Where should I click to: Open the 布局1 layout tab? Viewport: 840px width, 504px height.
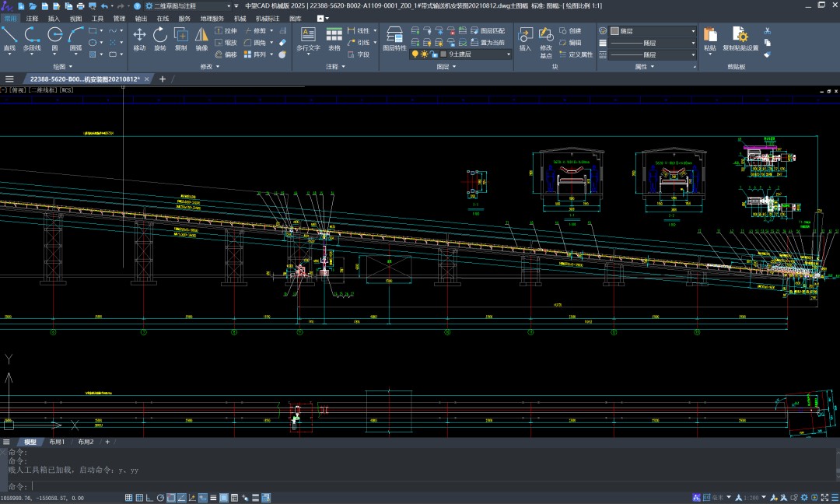coord(57,442)
